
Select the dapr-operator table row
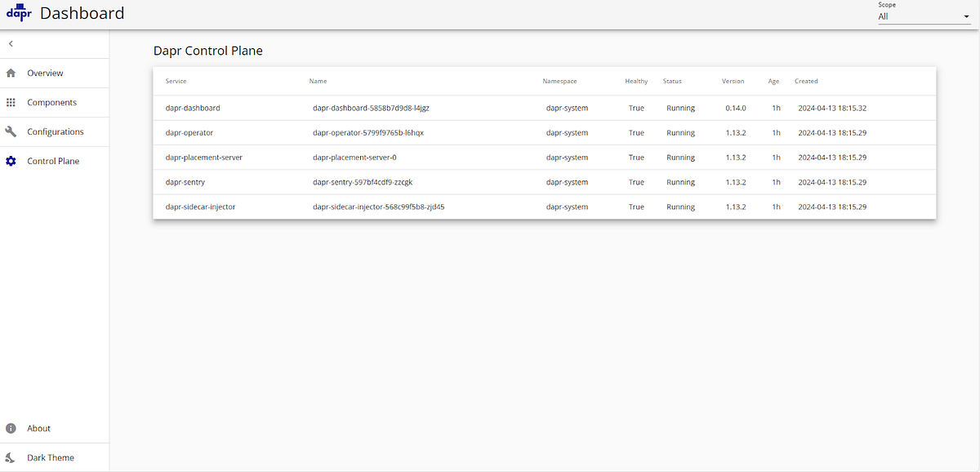408,132
